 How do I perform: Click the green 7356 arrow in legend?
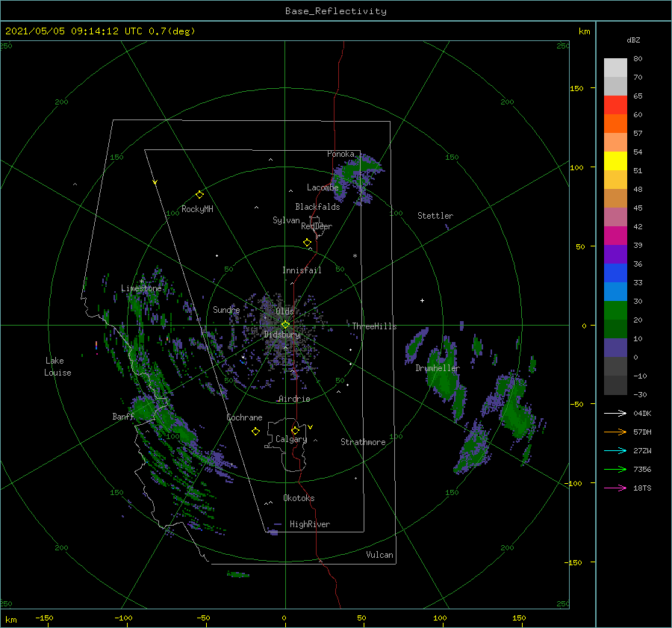[x=615, y=470]
